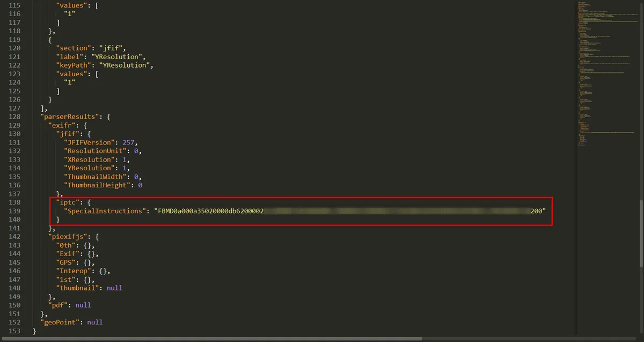This screenshot has width=644, height=342.
Task: Click the vertical scrollbar thumb
Action: pyautogui.click(x=641, y=234)
